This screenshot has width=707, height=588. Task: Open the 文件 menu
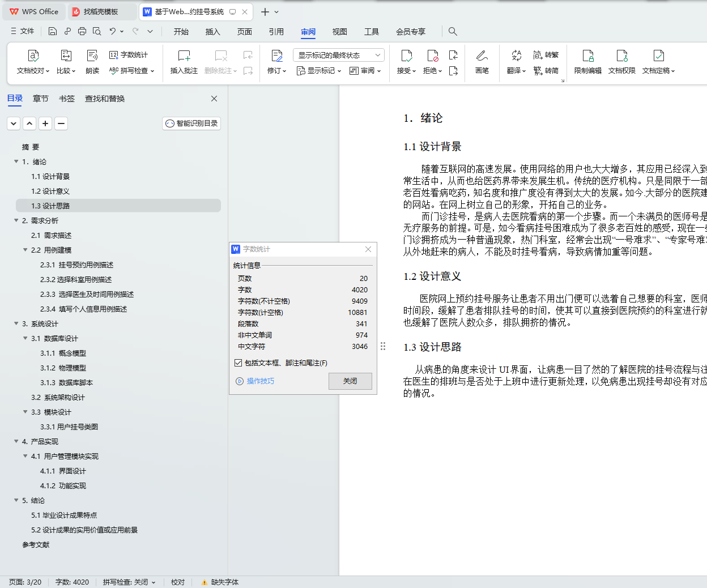[x=22, y=31]
